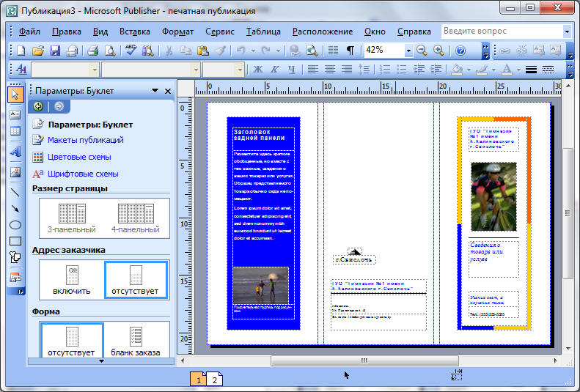The image size is (580, 392).
Task: Open the Таблица menu
Action: (263, 32)
